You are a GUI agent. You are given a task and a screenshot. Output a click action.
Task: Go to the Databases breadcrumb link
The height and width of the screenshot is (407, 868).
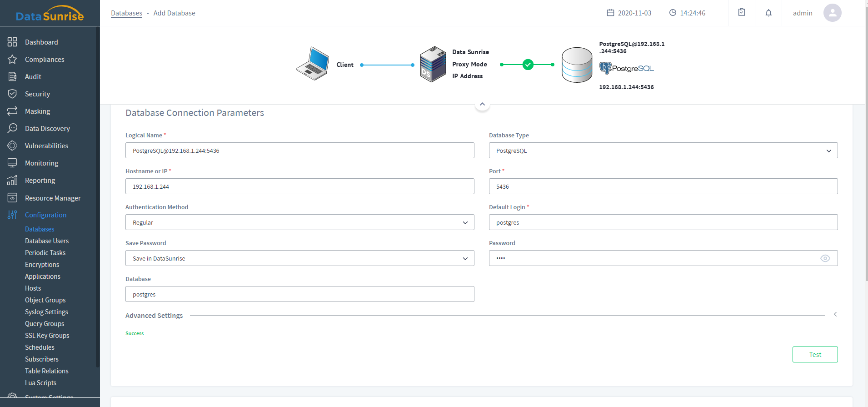point(126,13)
